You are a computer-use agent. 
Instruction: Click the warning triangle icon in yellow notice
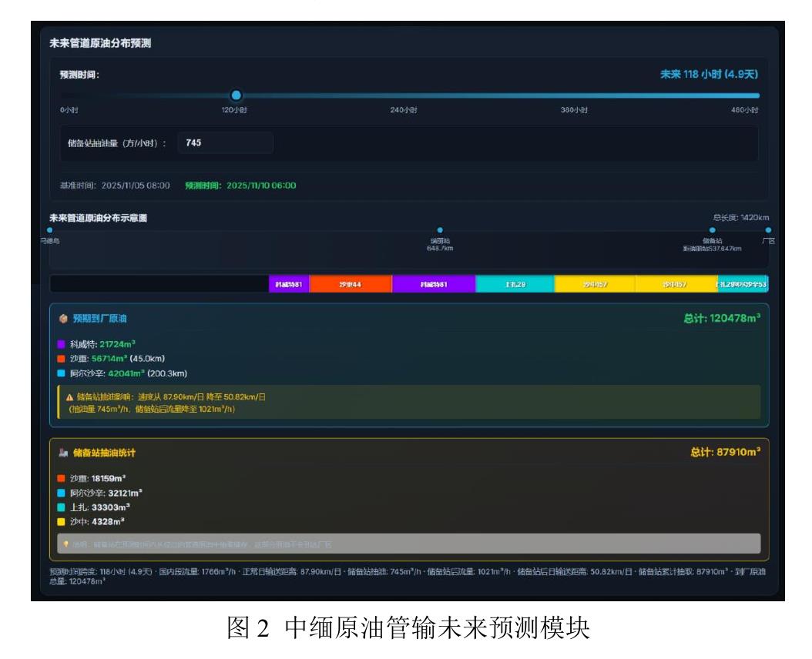(x=69, y=397)
